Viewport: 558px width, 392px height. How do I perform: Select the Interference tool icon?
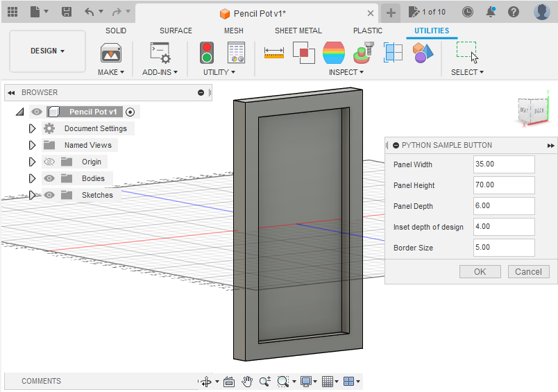point(304,52)
